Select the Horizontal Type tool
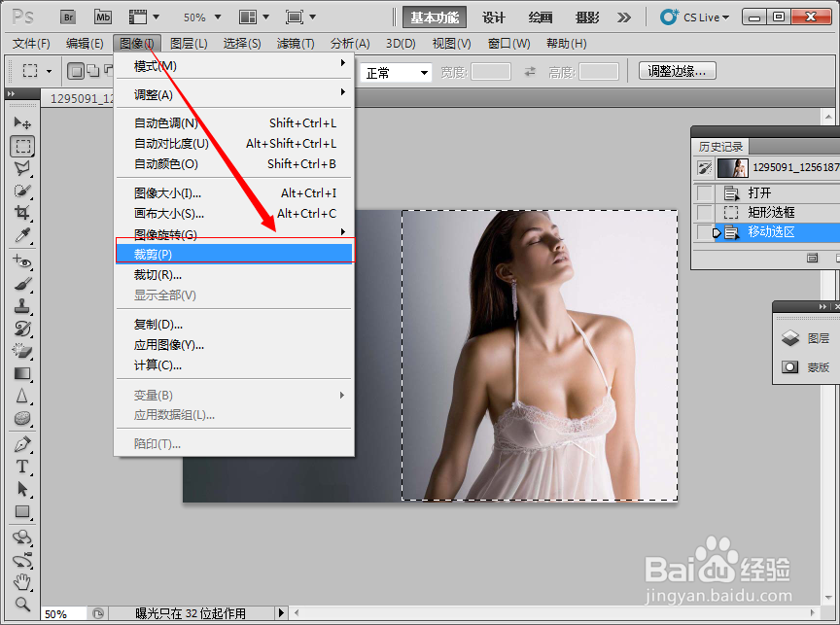 22,468
